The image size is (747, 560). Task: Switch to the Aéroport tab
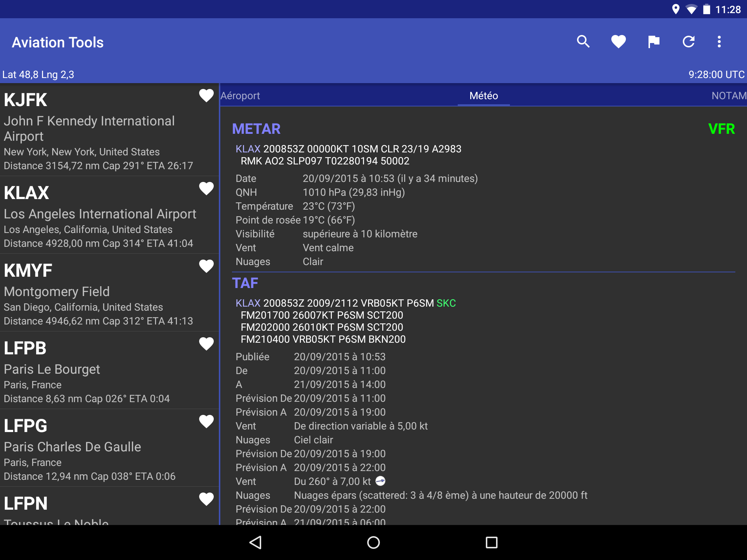tap(240, 96)
